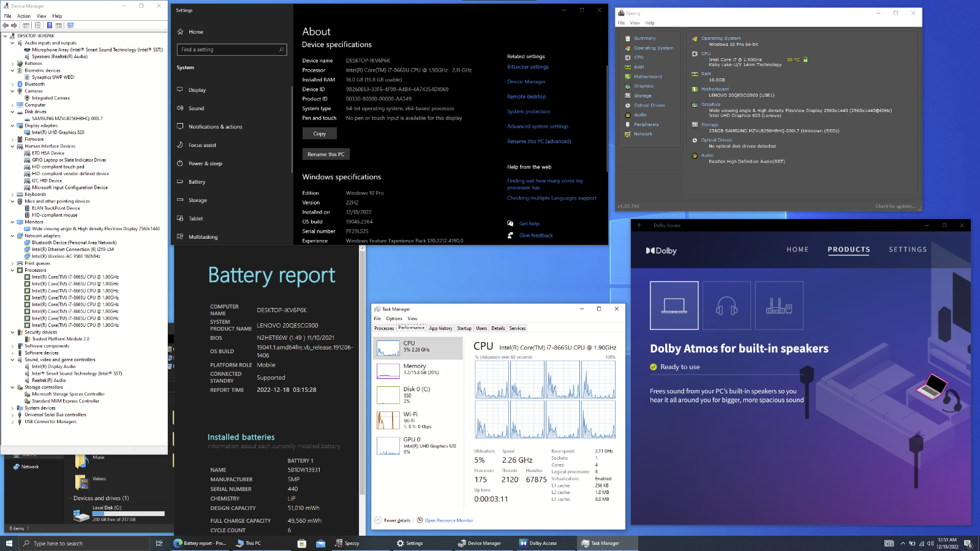Click Open Resource Monitor link
The image size is (980, 551).
tap(449, 520)
